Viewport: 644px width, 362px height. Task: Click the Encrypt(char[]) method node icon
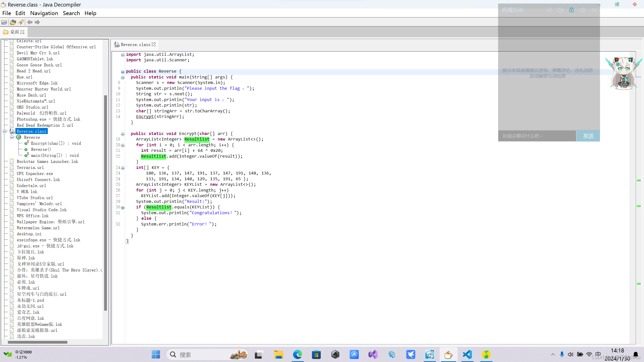point(26,143)
